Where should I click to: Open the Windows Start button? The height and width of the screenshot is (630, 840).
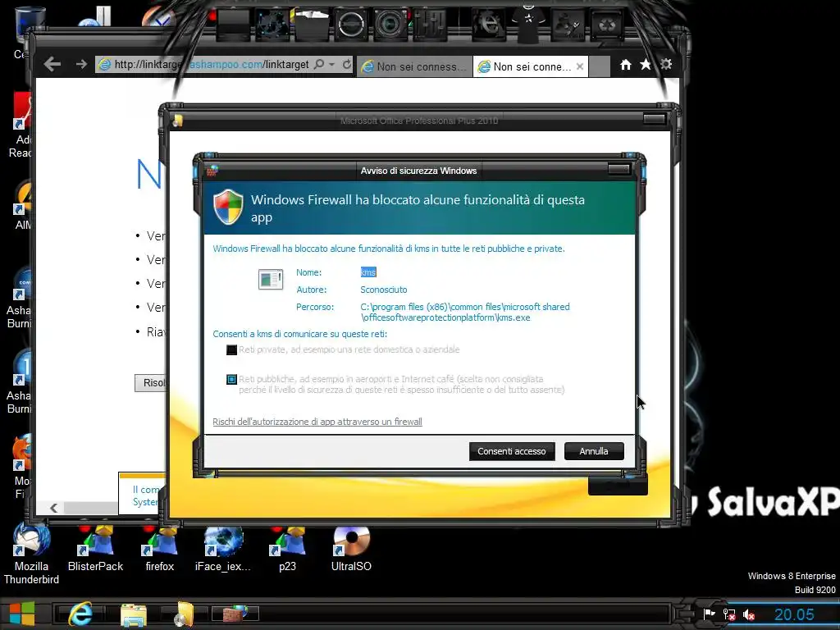point(22,614)
